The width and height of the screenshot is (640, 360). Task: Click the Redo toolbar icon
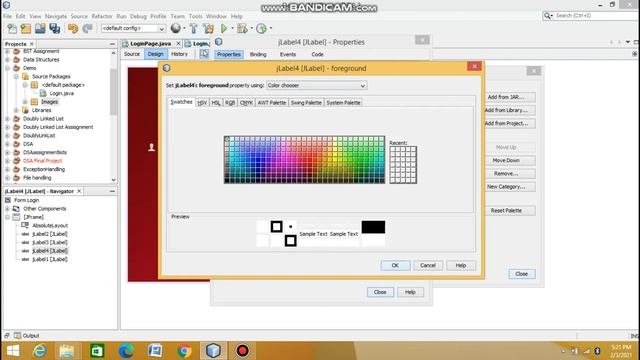(87, 29)
